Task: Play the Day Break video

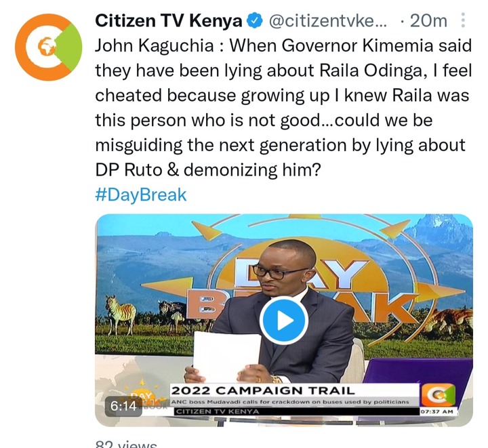Action: click(x=284, y=320)
